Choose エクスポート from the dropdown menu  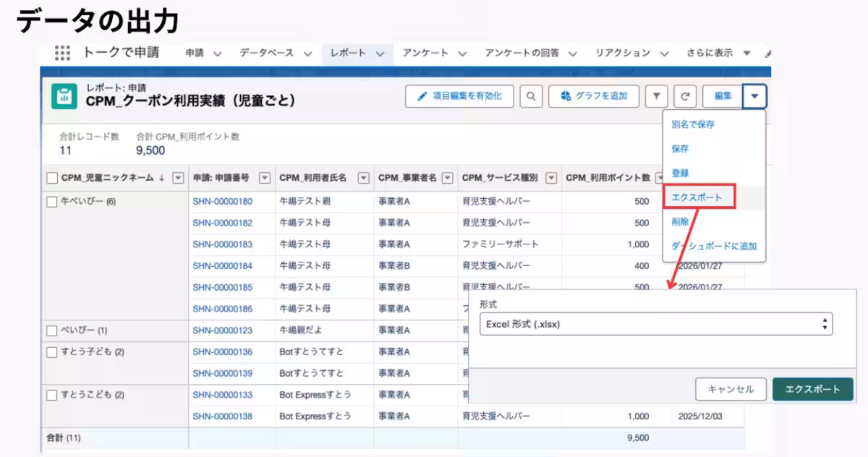click(x=698, y=197)
